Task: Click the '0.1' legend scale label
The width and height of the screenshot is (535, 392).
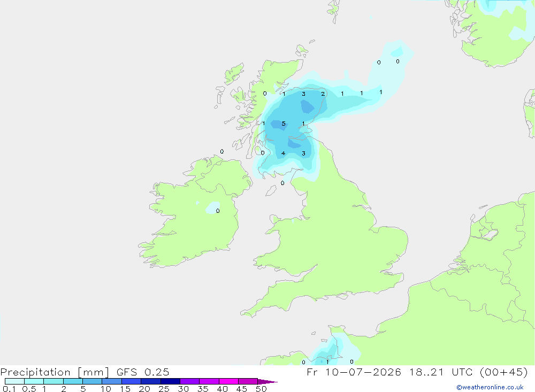Action: click(x=9, y=389)
